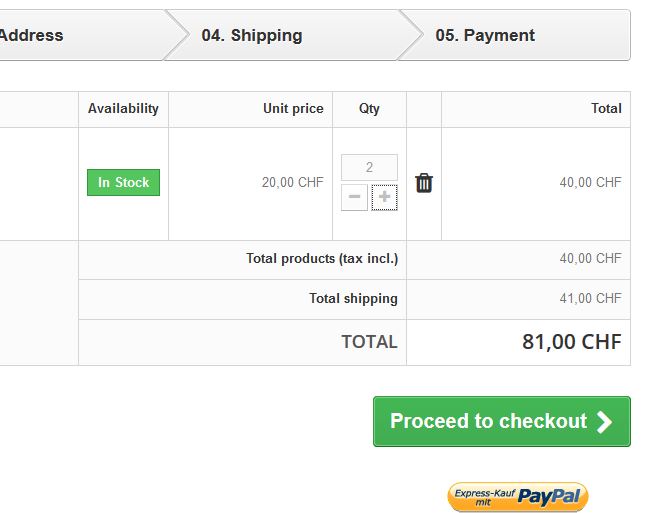
Task: Increase quantity with the plus button
Action: coord(384,197)
